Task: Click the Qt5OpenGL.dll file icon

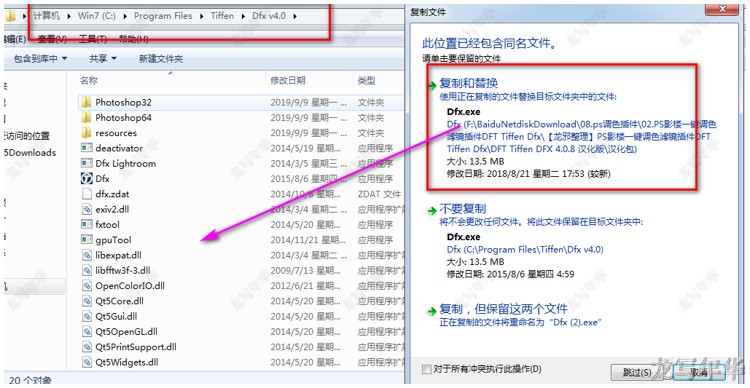Action: tap(86, 332)
